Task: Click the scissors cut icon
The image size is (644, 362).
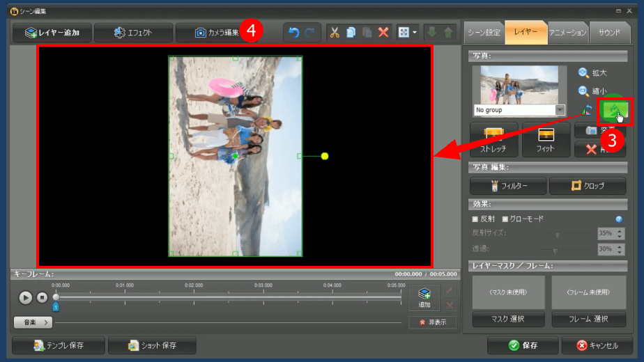Action: [x=335, y=32]
